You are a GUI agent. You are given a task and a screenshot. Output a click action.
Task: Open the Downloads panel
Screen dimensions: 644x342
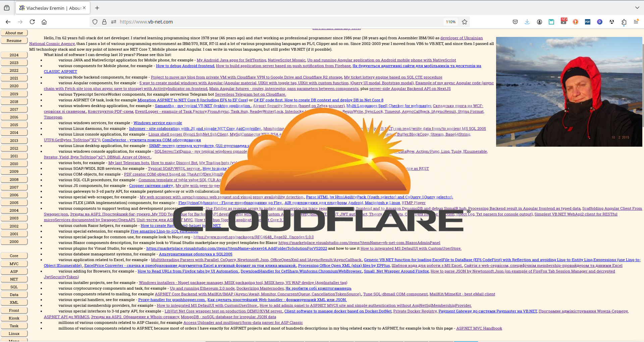coord(527,22)
